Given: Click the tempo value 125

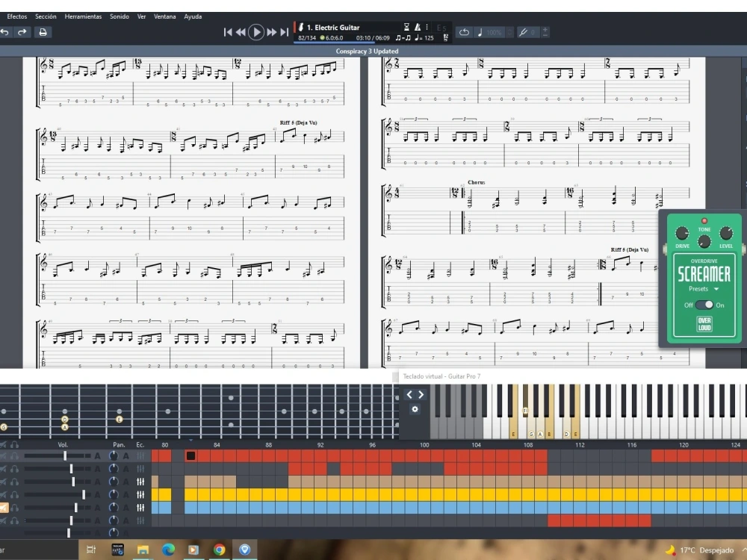Looking at the screenshot, I should click(x=429, y=37).
